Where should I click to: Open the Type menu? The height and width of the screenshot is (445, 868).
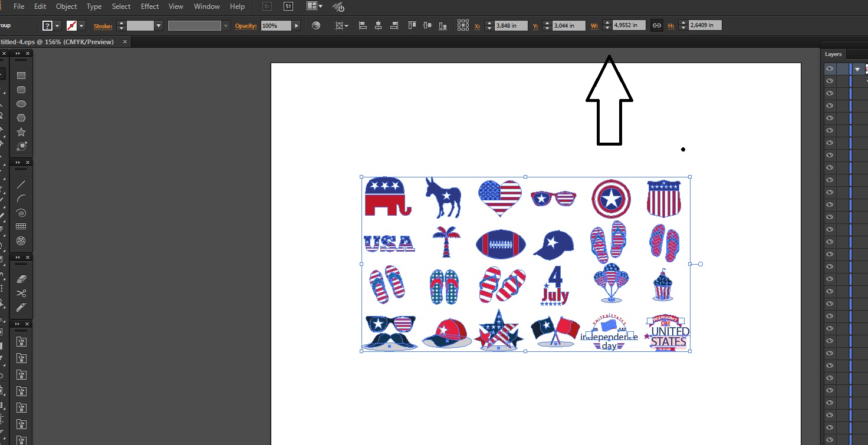(94, 6)
